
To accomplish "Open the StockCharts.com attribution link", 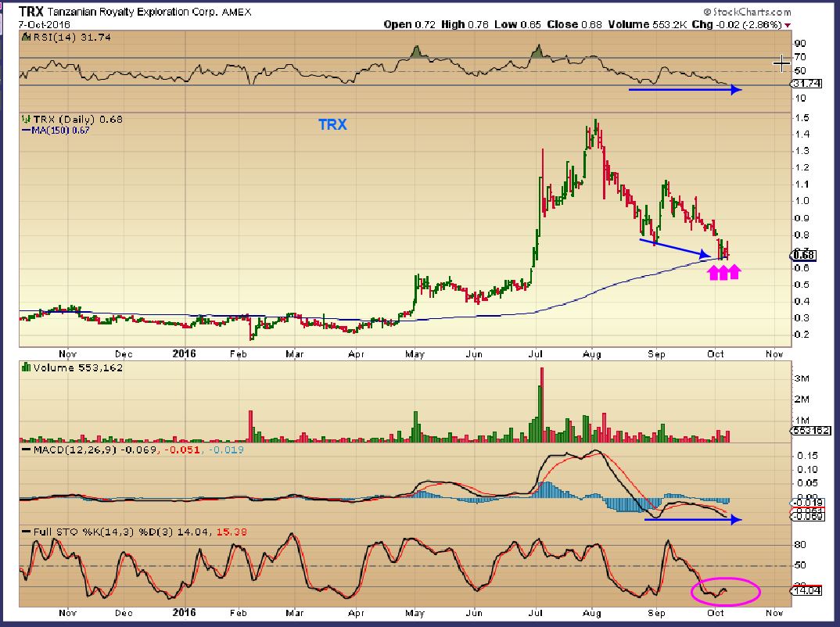I will tap(748, 12).
